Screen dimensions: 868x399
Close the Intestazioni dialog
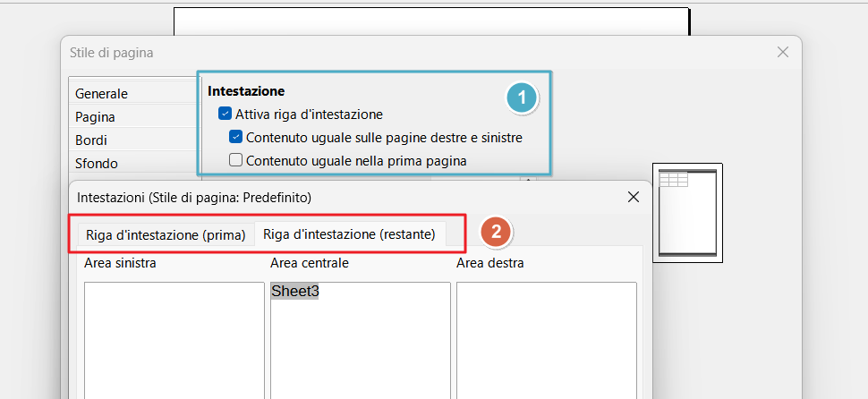coord(634,197)
